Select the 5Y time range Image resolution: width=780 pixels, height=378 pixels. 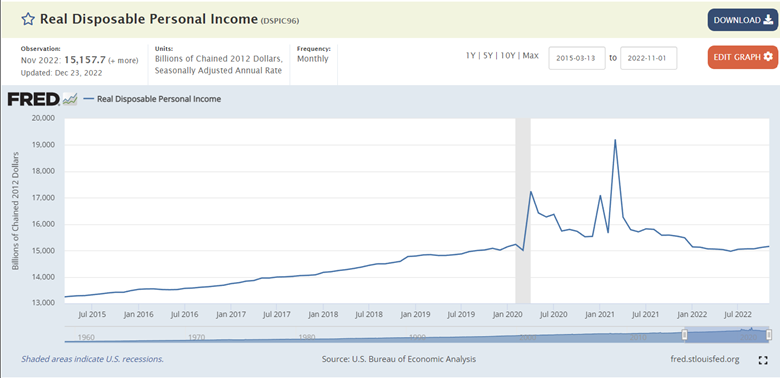click(488, 56)
